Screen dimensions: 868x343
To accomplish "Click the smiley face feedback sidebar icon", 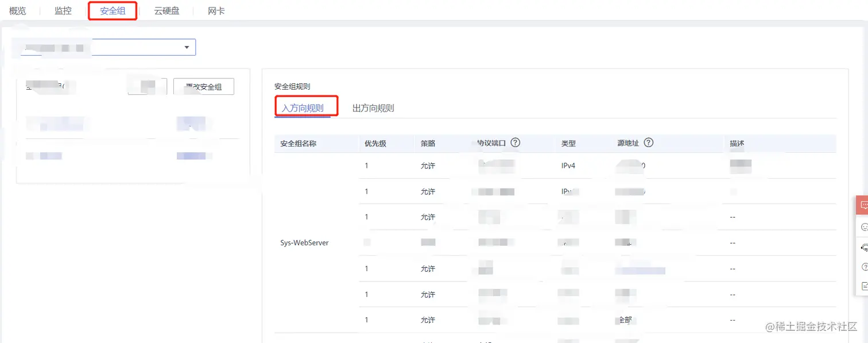I will [x=864, y=228].
